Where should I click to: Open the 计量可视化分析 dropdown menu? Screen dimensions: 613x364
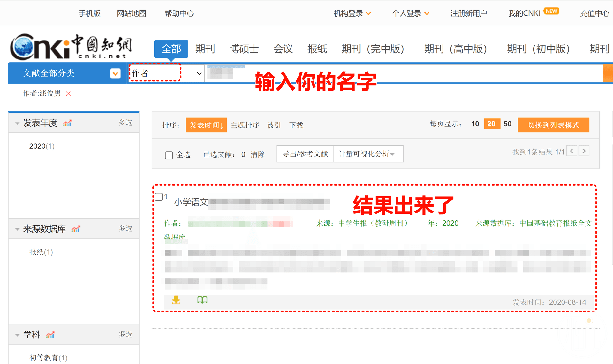pyautogui.click(x=367, y=154)
